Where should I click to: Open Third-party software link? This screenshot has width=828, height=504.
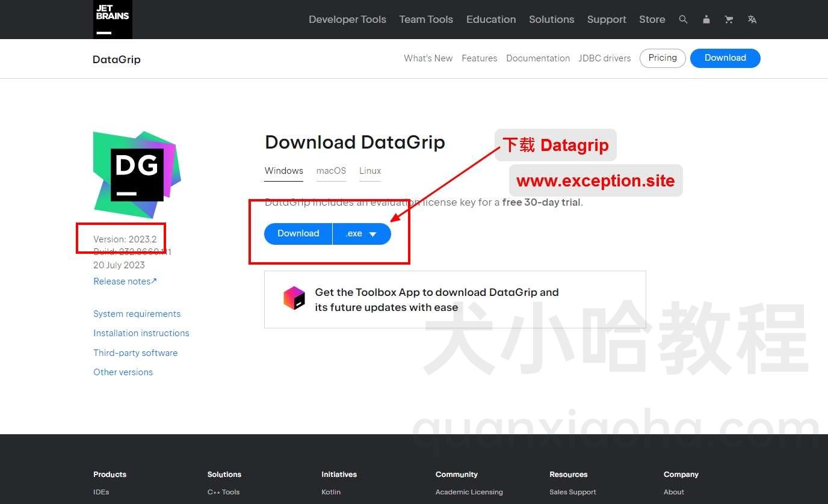(135, 353)
